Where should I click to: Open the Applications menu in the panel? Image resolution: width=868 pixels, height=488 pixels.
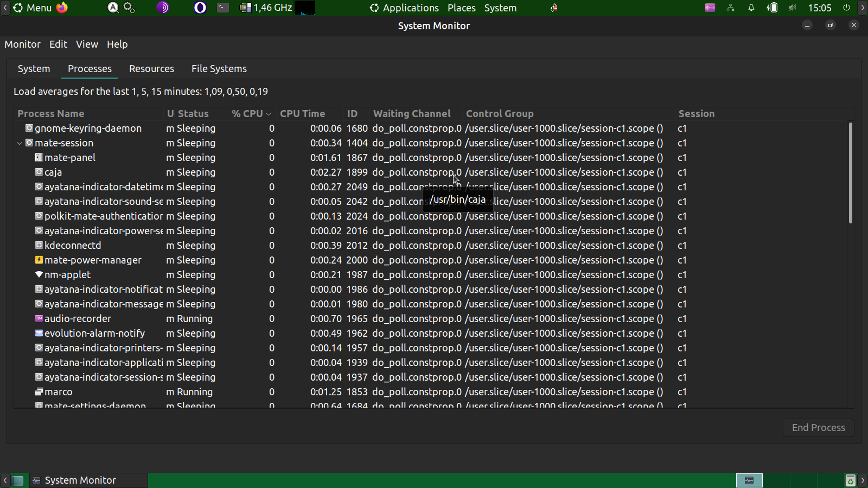pos(404,8)
